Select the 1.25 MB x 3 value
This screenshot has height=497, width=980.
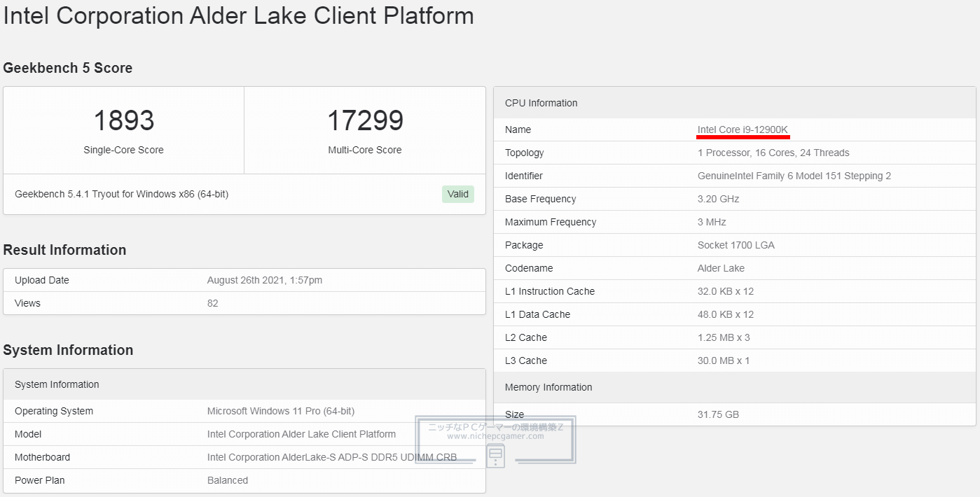point(724,337)
